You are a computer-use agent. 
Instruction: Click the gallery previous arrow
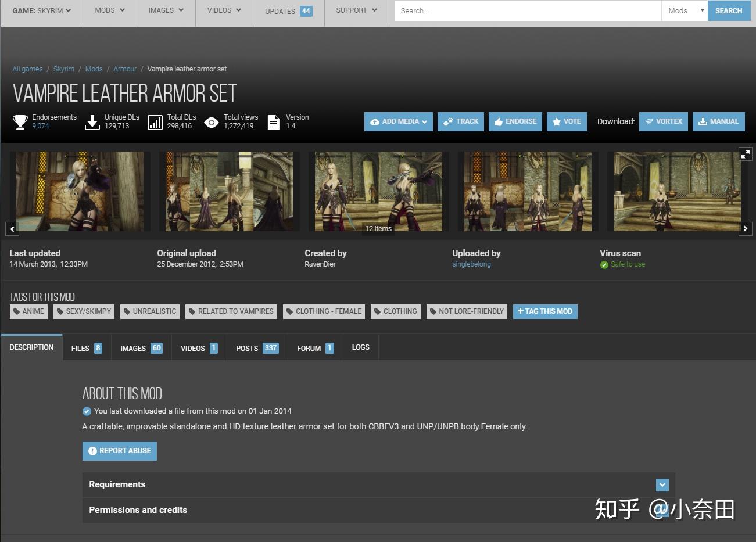click(12, 229)
